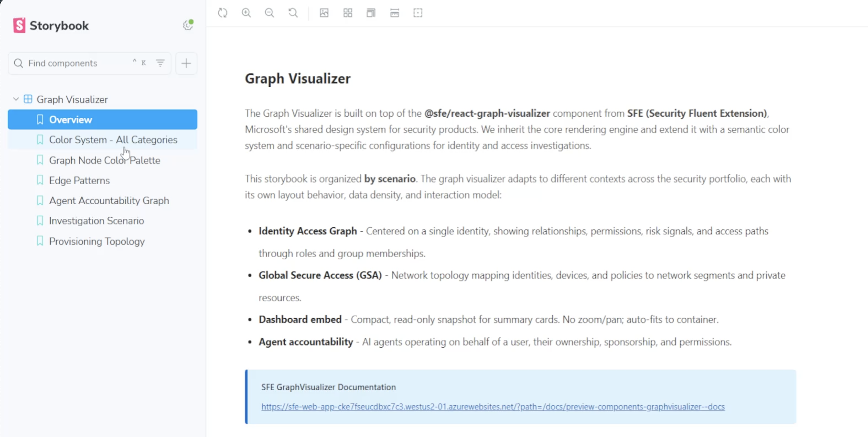Click the bookmark icon beside Color System
This screenshot has height=437, width=868.
[40, 139]
